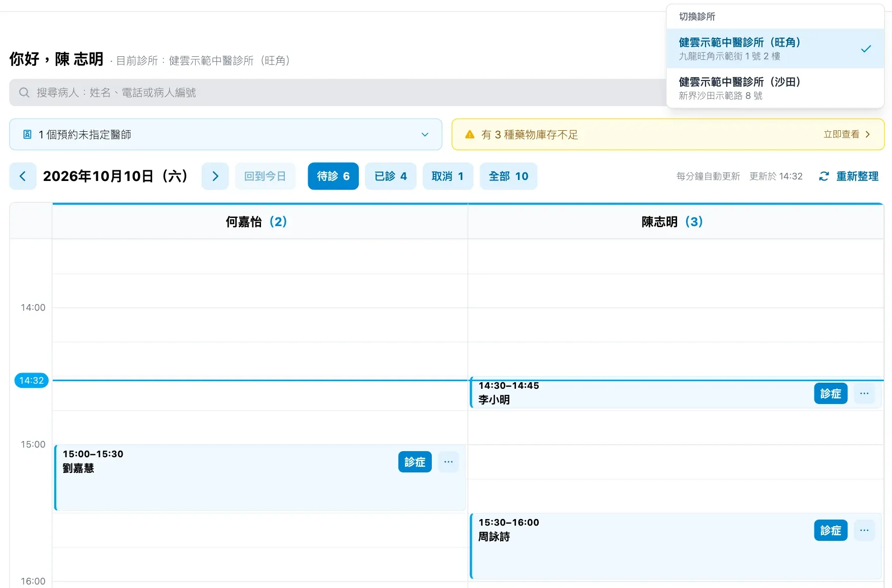Screen dimensions: 892x588
Task: Focus the patient search field
Action: pyautogui.click(x=338, y=92)
